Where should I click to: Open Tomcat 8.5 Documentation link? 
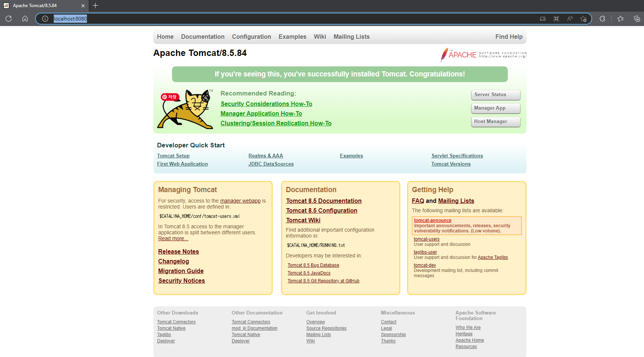323,201
